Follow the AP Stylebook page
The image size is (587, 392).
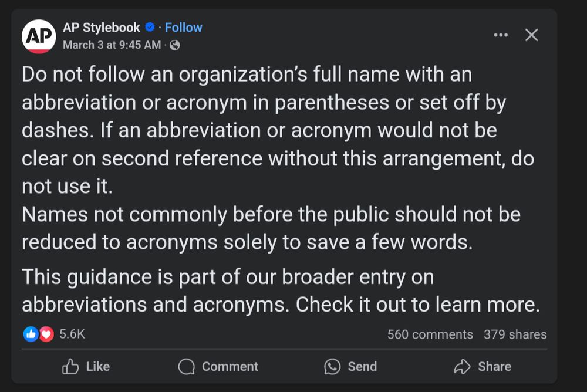[x=183, y=28]
